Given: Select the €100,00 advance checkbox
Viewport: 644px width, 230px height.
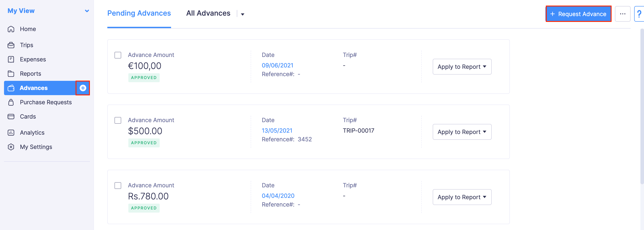Looking at the screenshot, I should (118, 55).
